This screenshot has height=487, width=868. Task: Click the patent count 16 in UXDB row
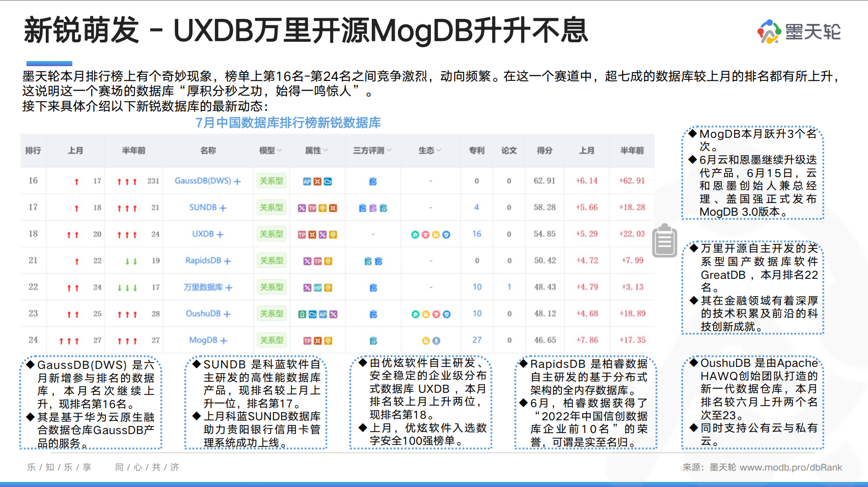pyautogui.click(x=477, y=234)
